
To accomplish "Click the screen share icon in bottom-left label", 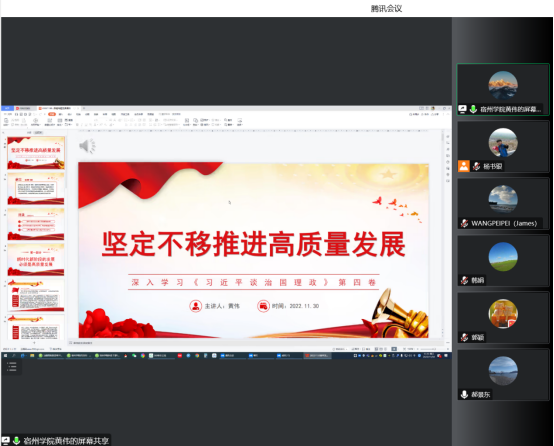I will (x=6, y=440).
